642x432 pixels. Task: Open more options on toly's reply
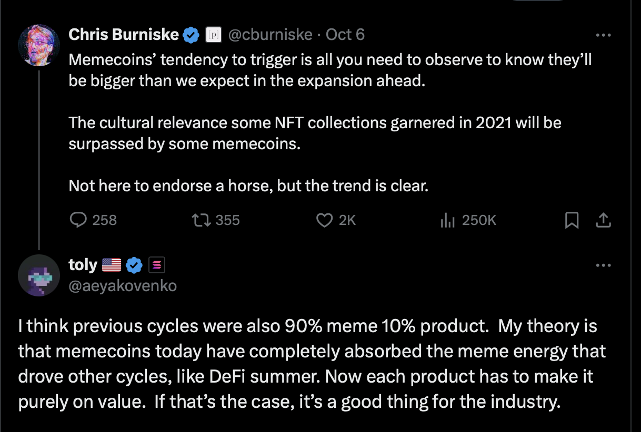(603, 265)
